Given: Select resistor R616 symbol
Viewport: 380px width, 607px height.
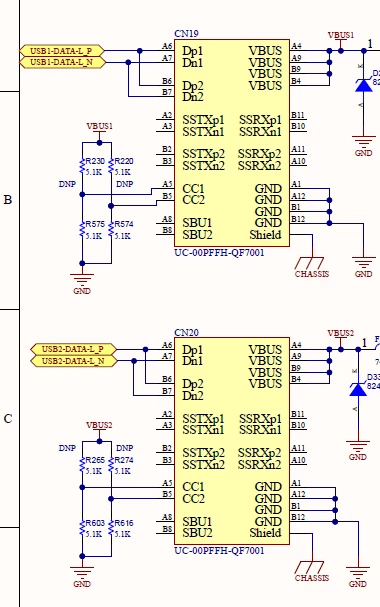Looking at the screenshot, I should [111, 528].
